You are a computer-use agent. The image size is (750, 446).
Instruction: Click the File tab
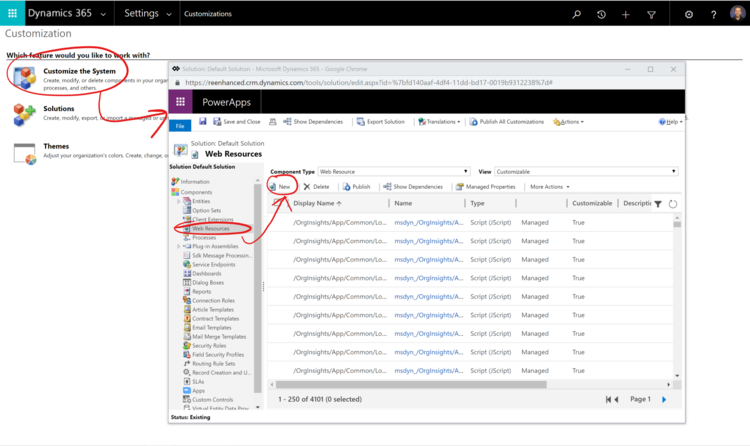point(180,125)
